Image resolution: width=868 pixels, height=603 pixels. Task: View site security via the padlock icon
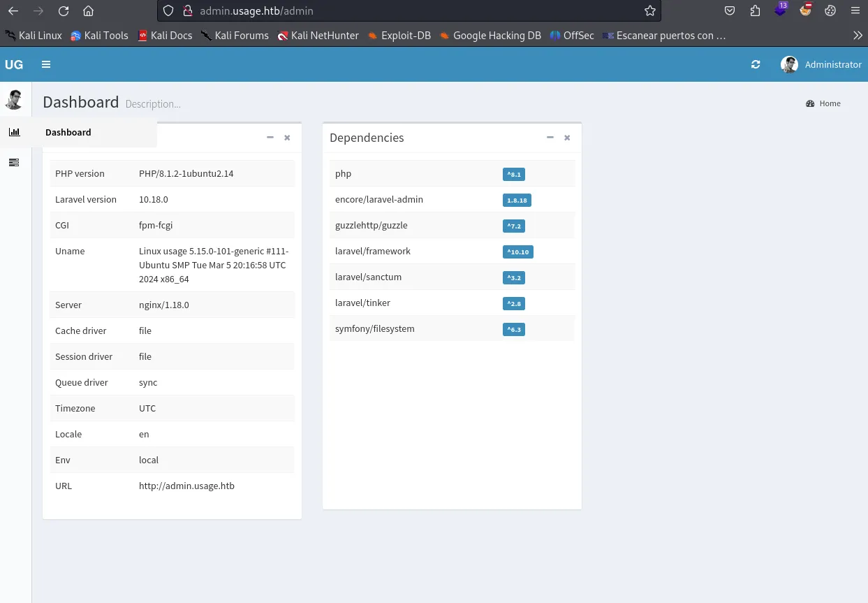tap(186, 11)
